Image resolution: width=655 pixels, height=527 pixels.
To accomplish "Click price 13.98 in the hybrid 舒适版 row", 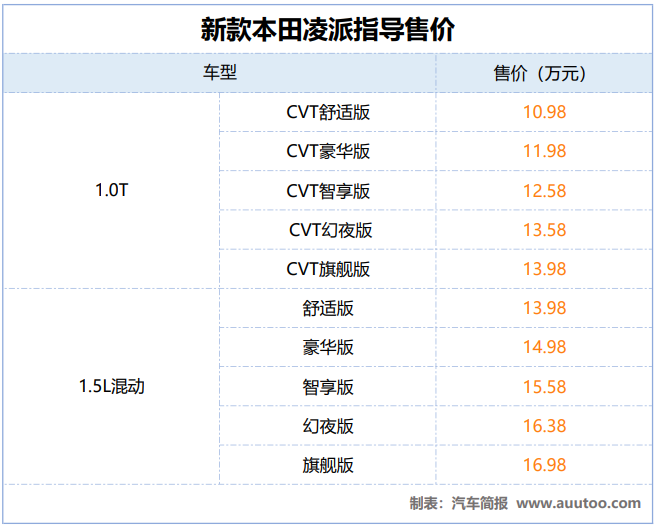I will (544, 308).
